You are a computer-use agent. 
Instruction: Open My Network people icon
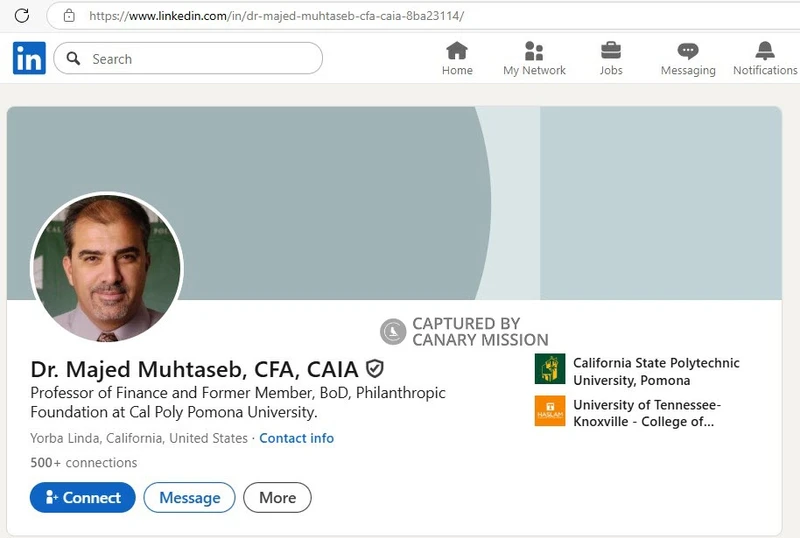(534, 51)
